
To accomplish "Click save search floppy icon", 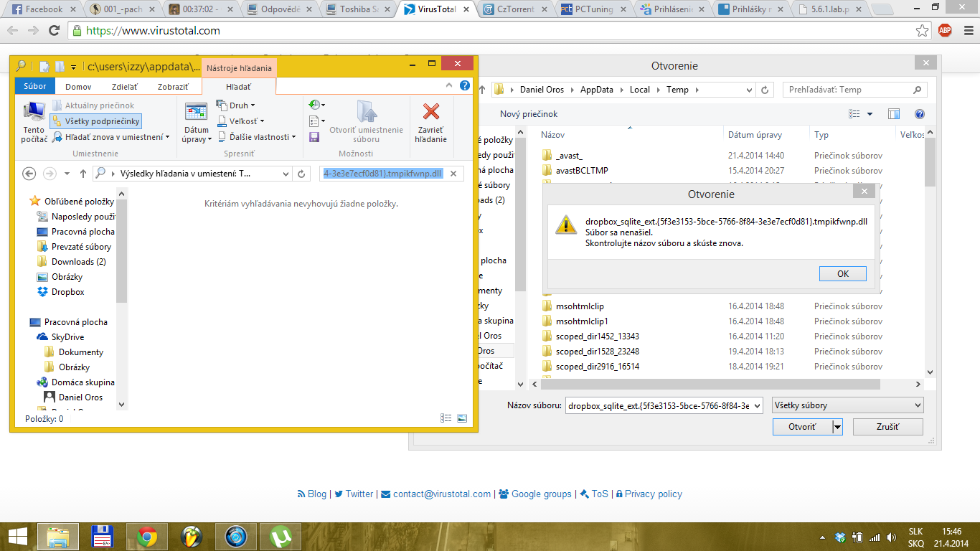I will tap(314, 136).
